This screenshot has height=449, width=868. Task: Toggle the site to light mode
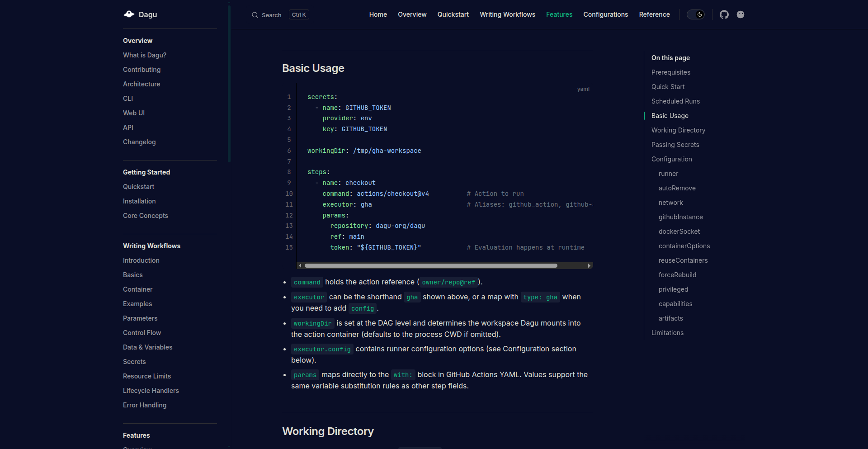(695, 14)
